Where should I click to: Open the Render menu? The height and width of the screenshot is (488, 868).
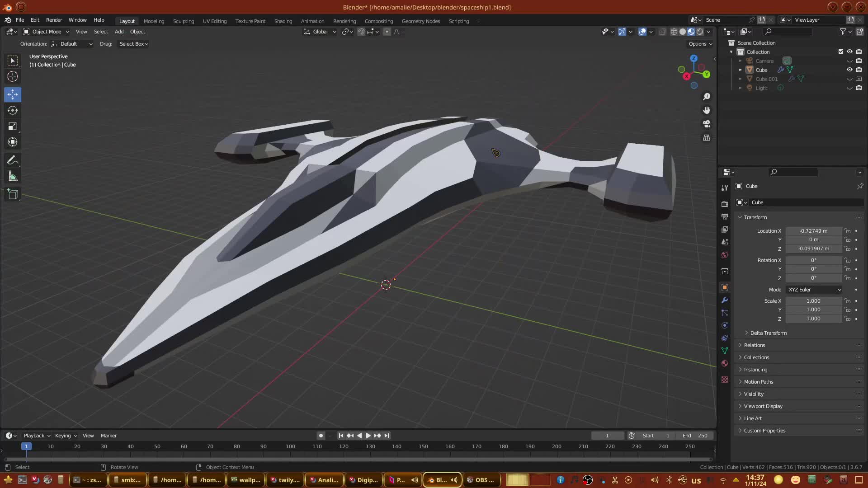coord(54,20)
